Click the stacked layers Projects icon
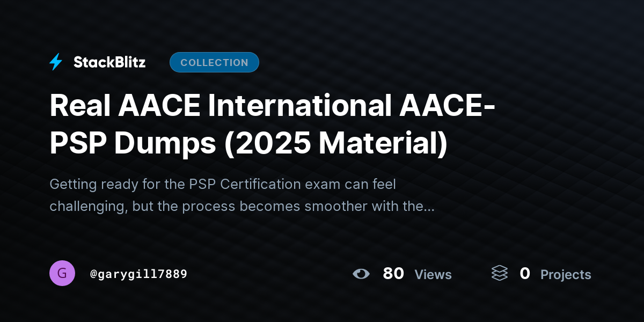The image size is (644, 322). (500, 274)
